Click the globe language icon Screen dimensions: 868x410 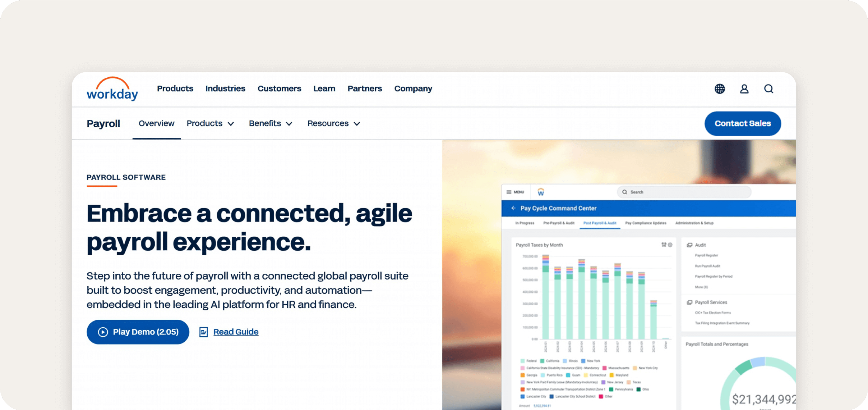pyautogui.click(x=720, y=89)
